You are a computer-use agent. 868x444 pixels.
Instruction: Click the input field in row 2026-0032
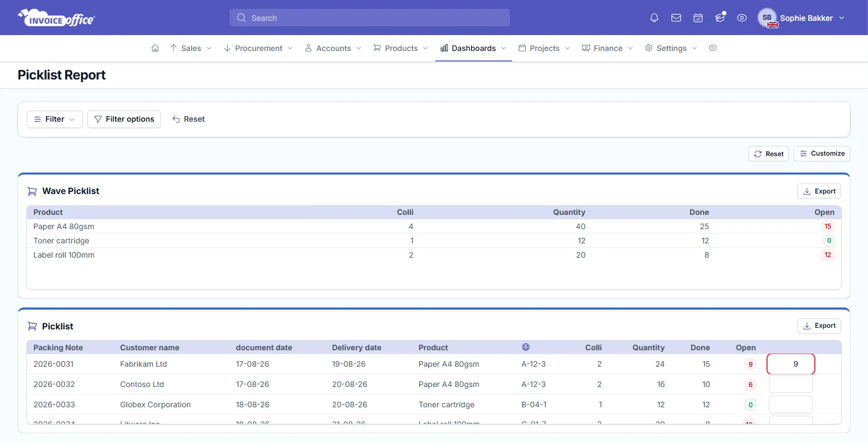tap(791, 384)
